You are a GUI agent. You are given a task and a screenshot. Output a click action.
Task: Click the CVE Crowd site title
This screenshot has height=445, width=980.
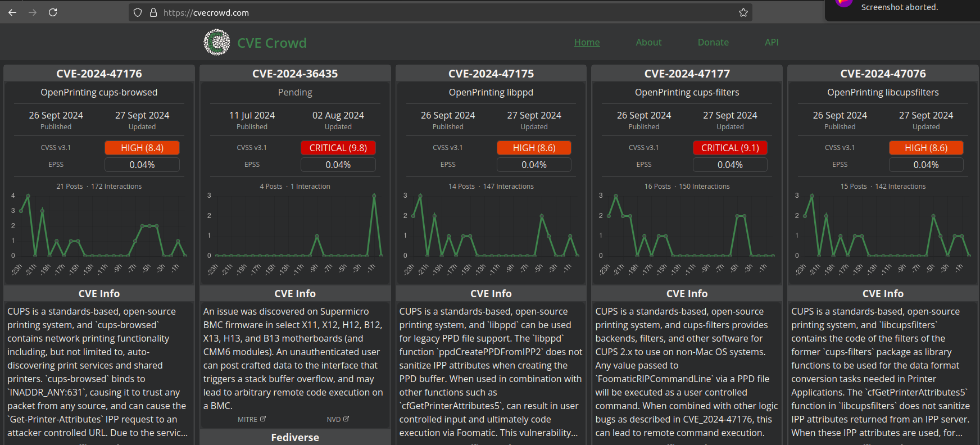[272, 43]
